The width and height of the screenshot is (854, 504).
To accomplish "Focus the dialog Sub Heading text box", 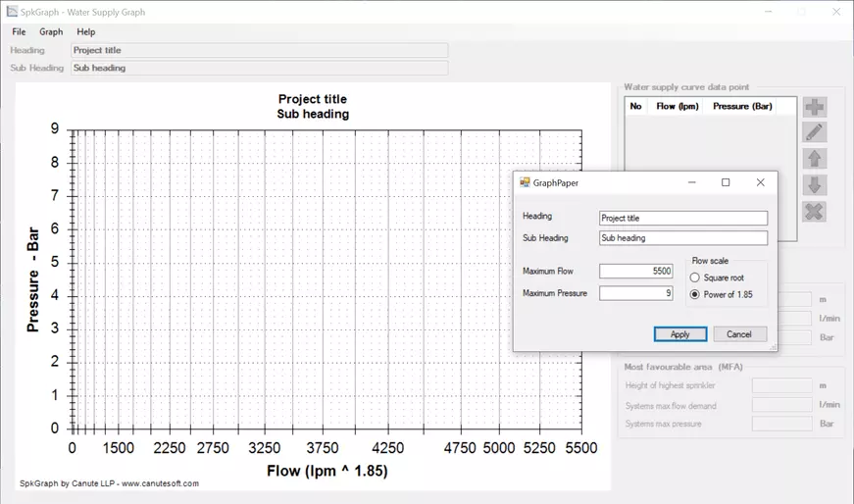I will (682, 238).
